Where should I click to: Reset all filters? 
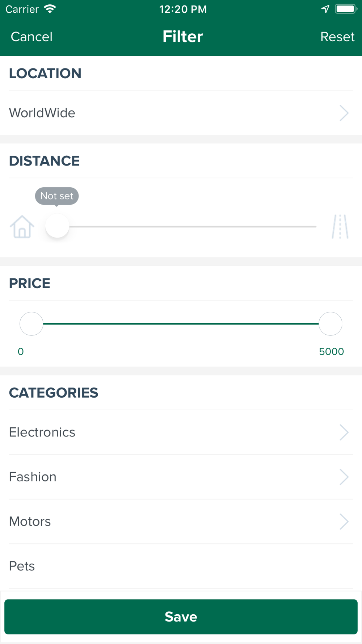click(x=337, y=37)
